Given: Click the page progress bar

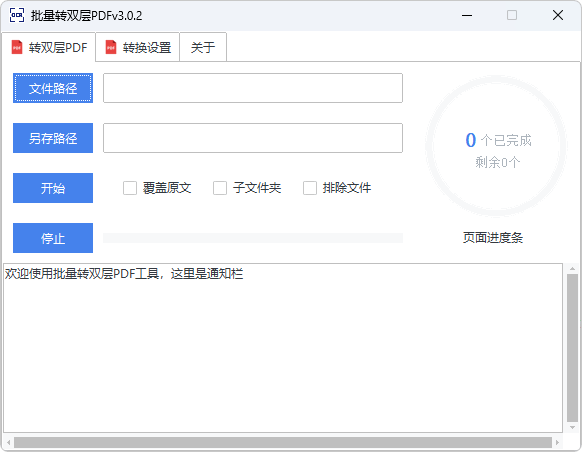Looking at the screenshot, I should [253, 238].
